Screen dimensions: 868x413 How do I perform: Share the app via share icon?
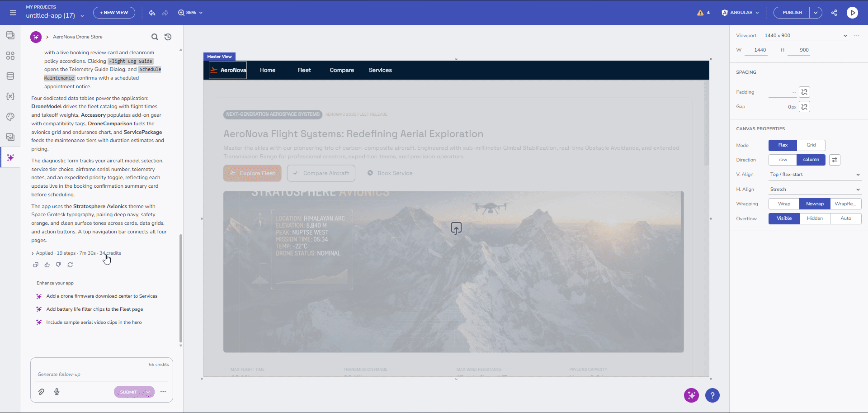pyautogui.click(x=834, y=13)
